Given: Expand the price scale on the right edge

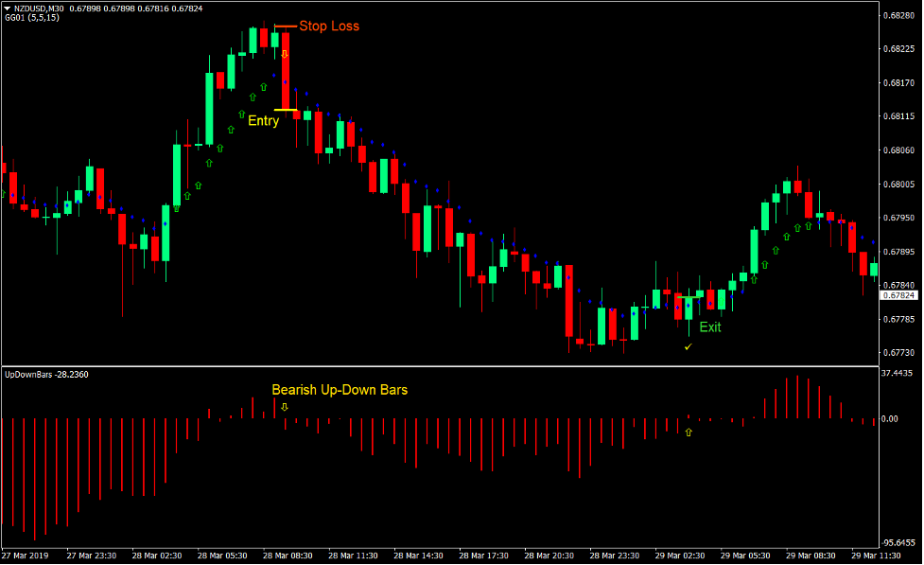Looking at the screenshot, I should tap(898, 170).
